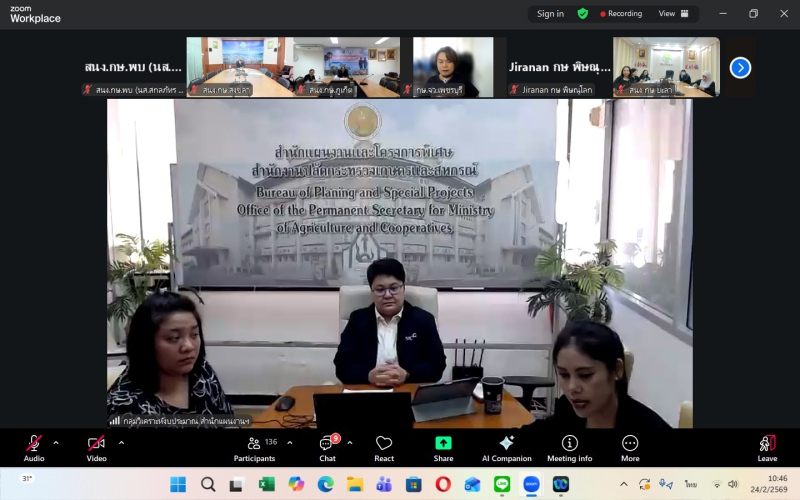Expand audio options arrow next to Audio
This screenshot has width=800, height=500.
pyautogui.click(x=56, y=442)
